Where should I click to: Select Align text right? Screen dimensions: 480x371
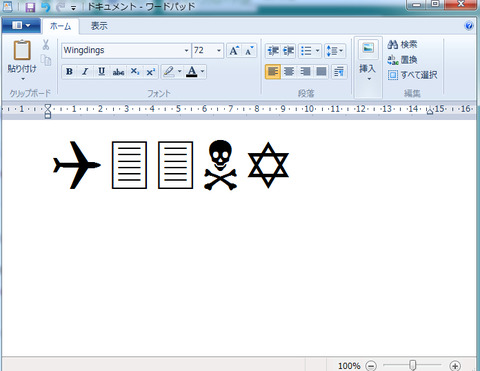(305, 71)
